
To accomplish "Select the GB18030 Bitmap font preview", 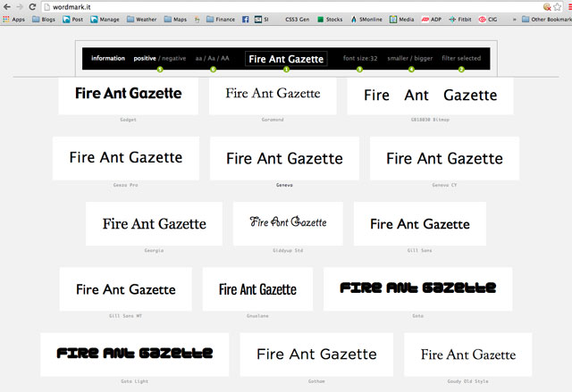I will [431, 96].
